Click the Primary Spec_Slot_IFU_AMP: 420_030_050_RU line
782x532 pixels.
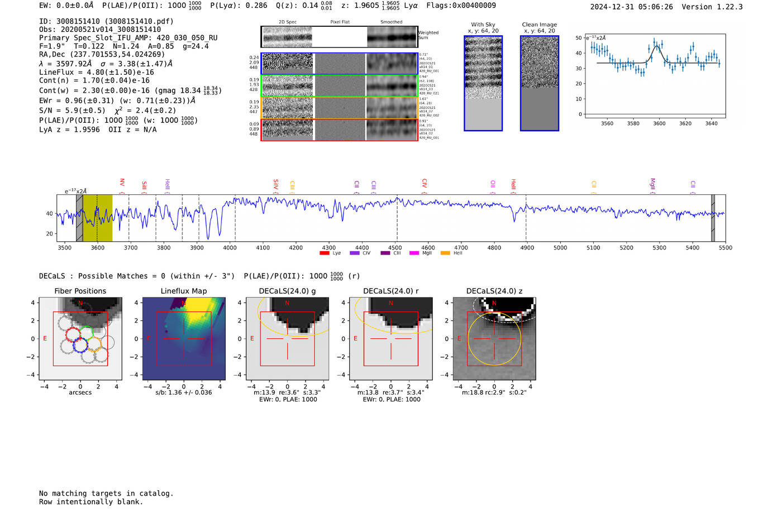tap(128, 38)
